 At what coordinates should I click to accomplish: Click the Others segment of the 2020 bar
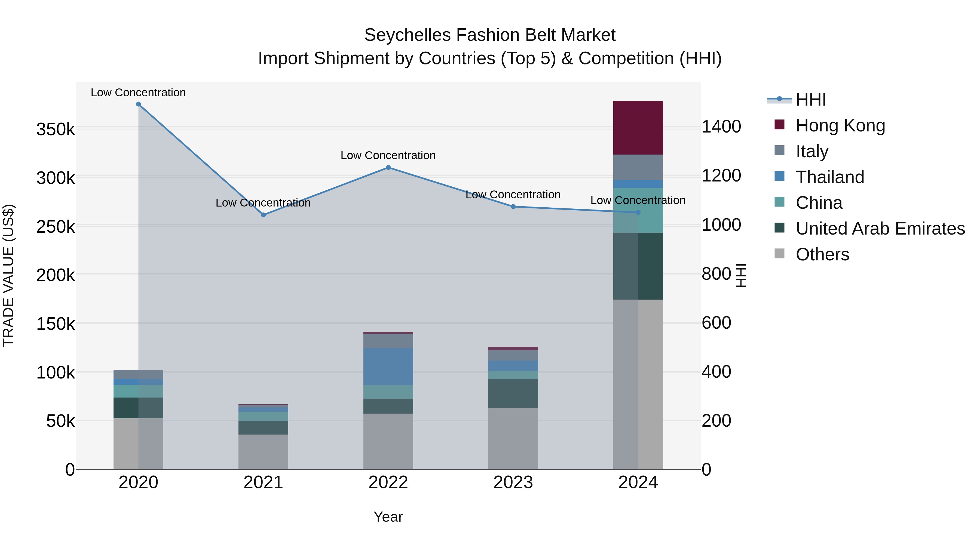pos(139,444)
